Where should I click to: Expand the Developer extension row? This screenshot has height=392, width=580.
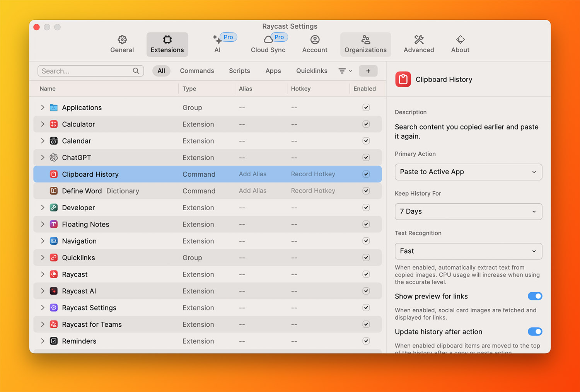(x=43, y=208)
